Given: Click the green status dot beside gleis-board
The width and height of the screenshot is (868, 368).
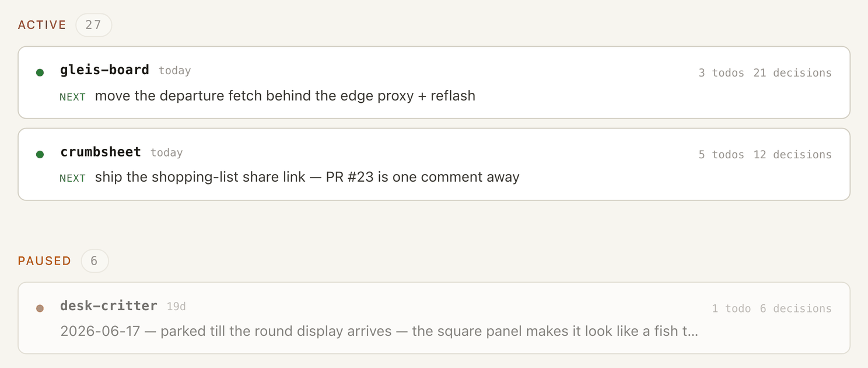Looking at the screenshot, I should point(40,72).
